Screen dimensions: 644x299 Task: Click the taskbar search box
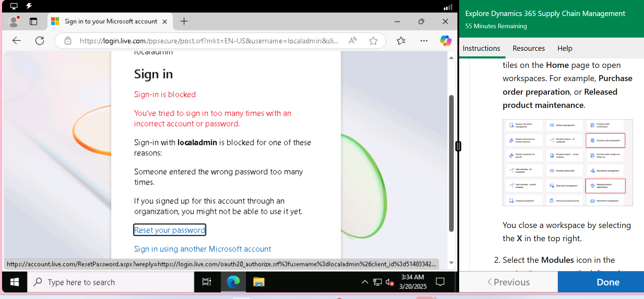point(111,282)
